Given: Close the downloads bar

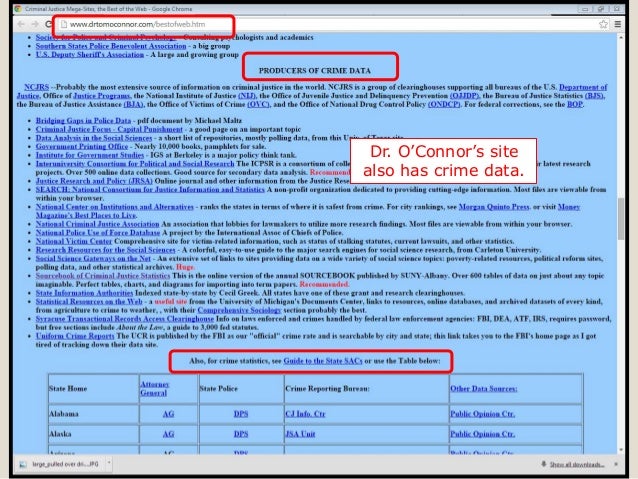Looking at the screenshot, I should (616, 464).
